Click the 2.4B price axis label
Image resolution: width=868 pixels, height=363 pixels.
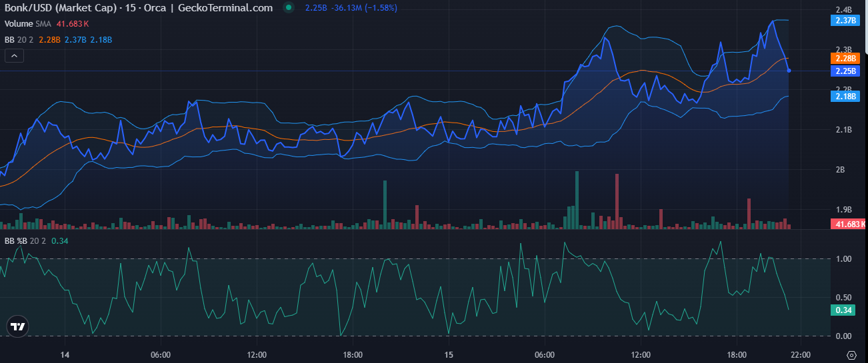(x=843, y=10)
